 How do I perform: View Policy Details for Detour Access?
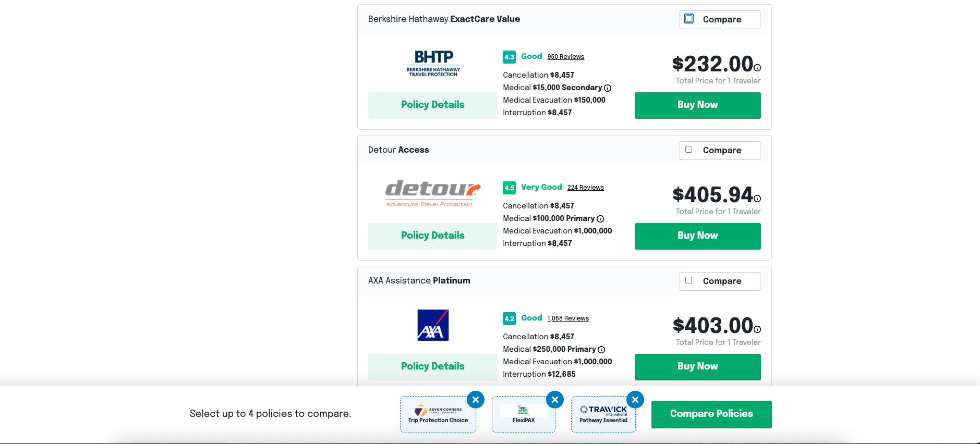click(432, 236)
